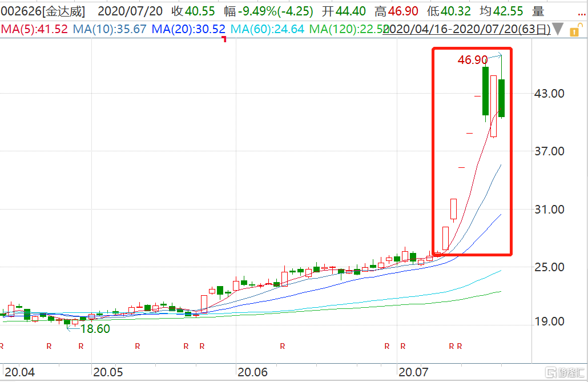Click the MA(10):35.67 indicator label
Image resolution: width=588 pixels, height=382 pixels.
[110, 29]
